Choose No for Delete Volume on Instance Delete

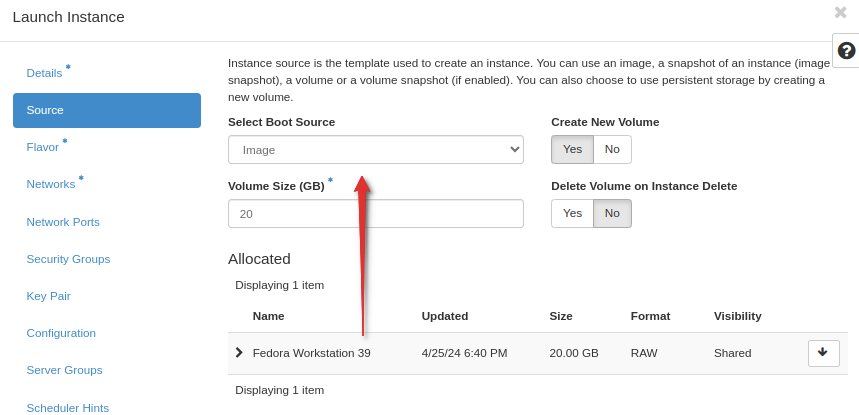coord(612,213)
